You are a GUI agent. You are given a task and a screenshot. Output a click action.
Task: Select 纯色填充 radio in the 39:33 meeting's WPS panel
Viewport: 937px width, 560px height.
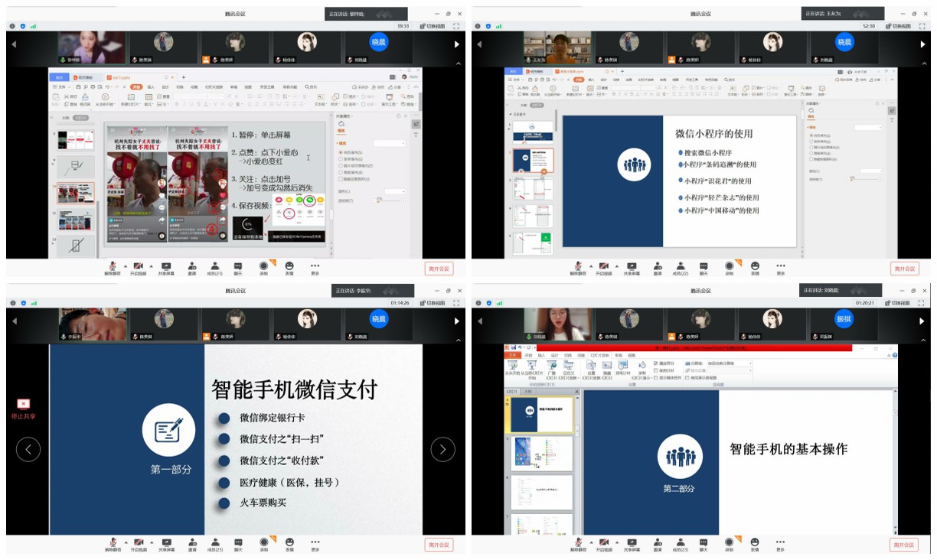(341, 152)
